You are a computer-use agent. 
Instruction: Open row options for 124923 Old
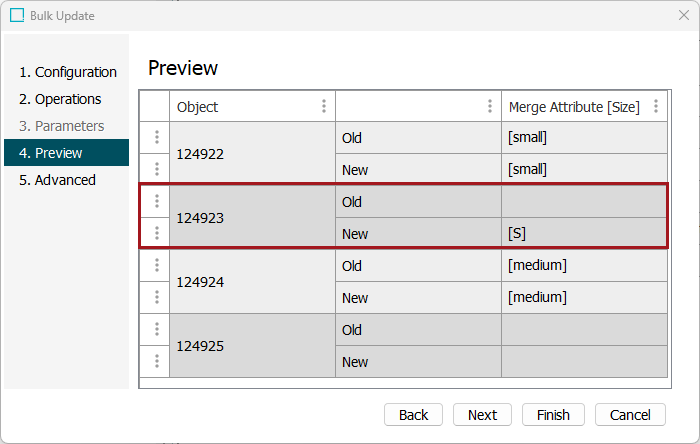tap(157, 201)
